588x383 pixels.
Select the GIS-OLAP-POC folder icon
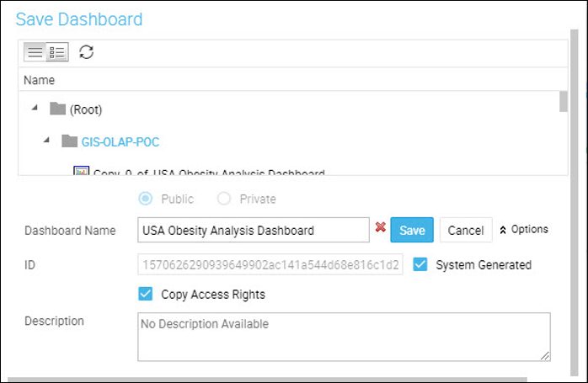pos(69,141)
